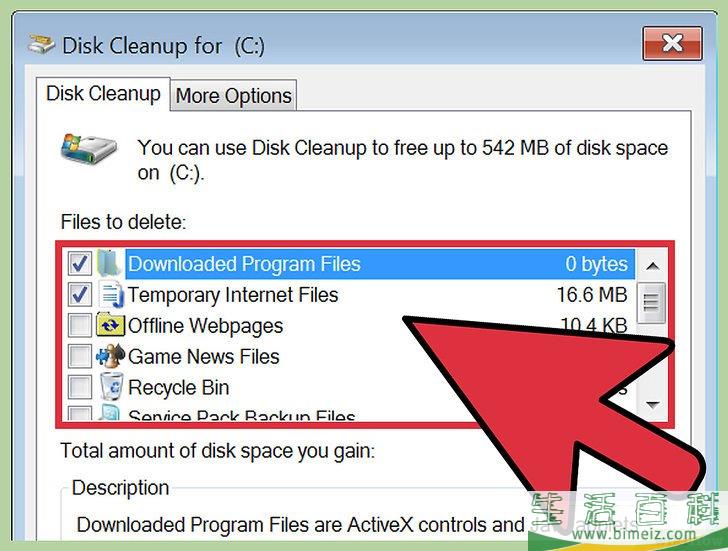
Task: Enable the Offline Webpages checkbox
Action: click(80, 325)
